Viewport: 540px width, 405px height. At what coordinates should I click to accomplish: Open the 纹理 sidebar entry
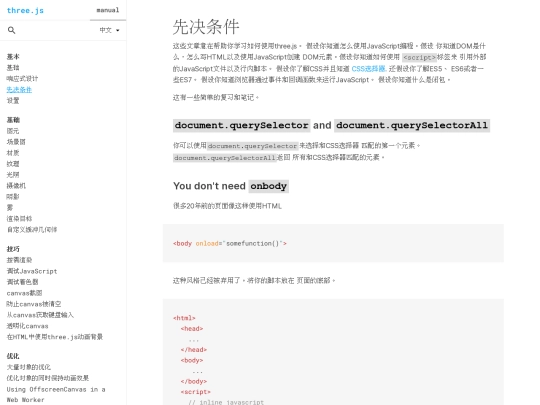coord(13,164)
